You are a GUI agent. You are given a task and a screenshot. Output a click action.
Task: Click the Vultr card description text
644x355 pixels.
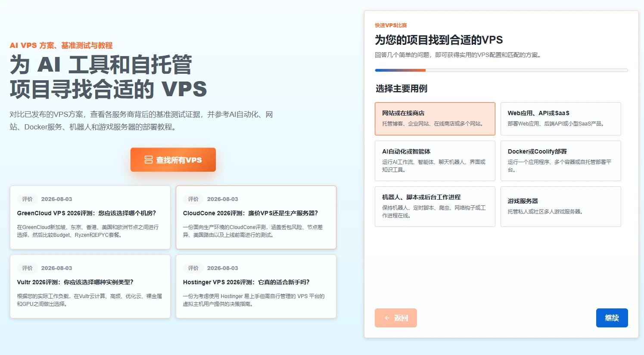coord(90,300)
